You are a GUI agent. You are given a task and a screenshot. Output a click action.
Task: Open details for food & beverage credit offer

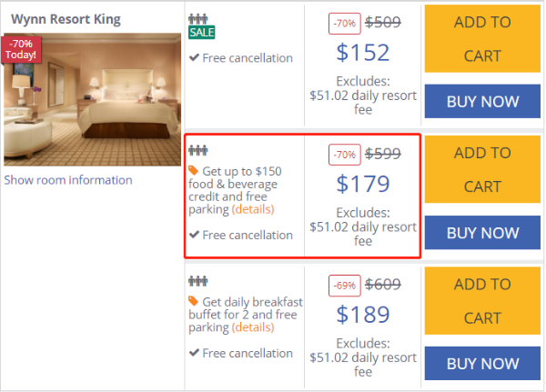click(253, 209)
